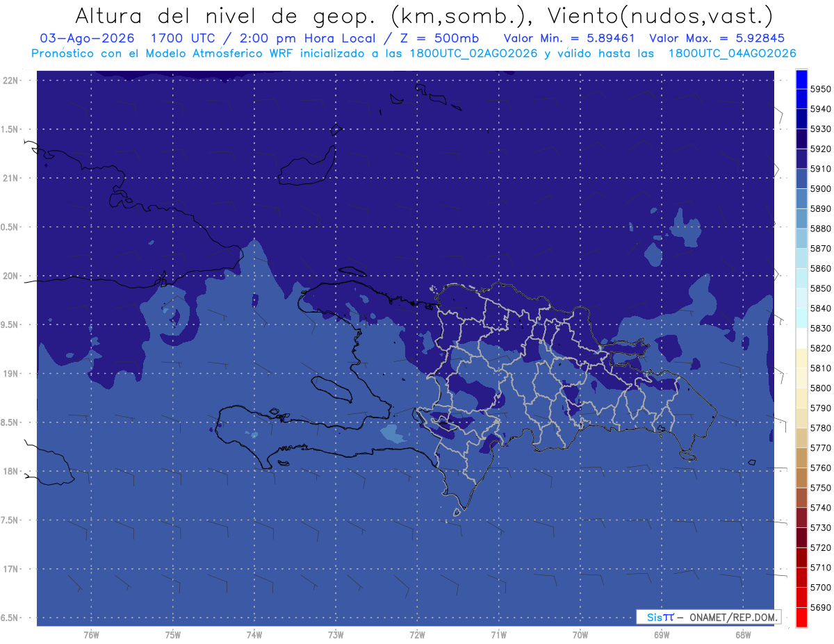Click the '0.5N' latitude label
Screen dimensions: 834x644
pyautogui.click(x=10, y=227)
